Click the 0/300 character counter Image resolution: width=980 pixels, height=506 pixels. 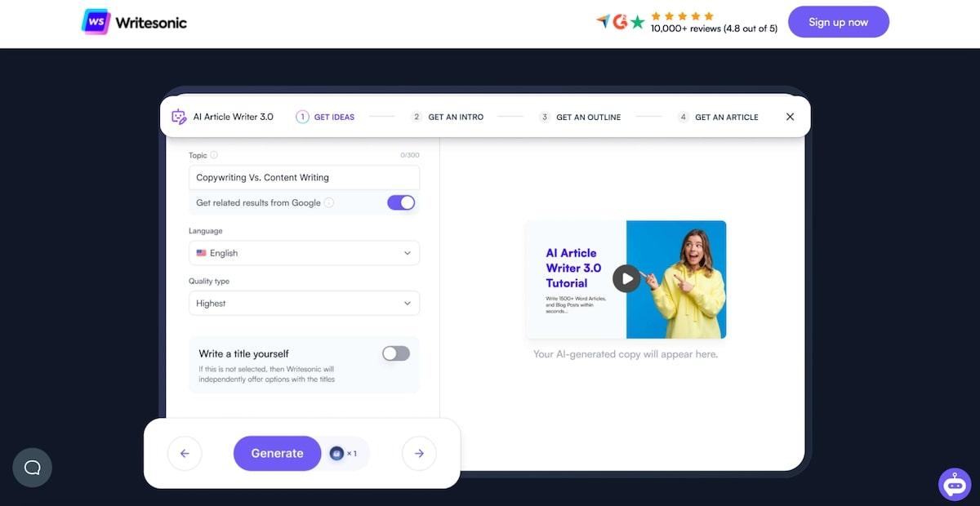(x=409, y=155)
